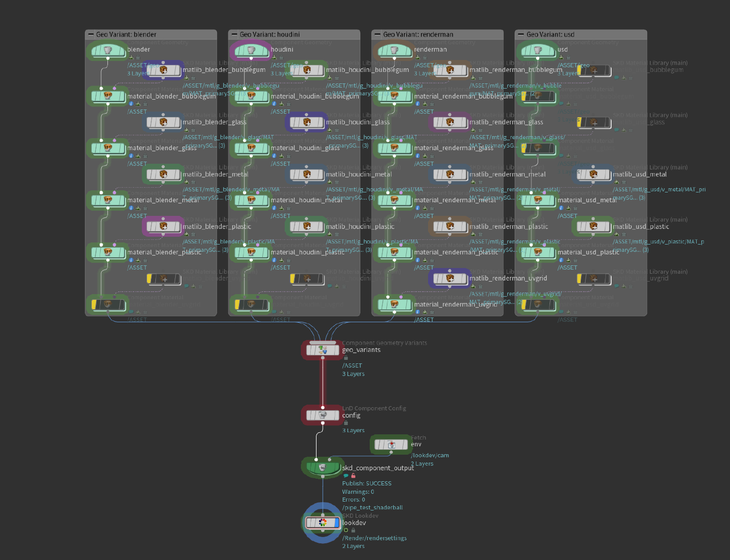Toggle the blue display flag on lookdev
The width and height of the screenshot is (730, 560).
point(337,522)
